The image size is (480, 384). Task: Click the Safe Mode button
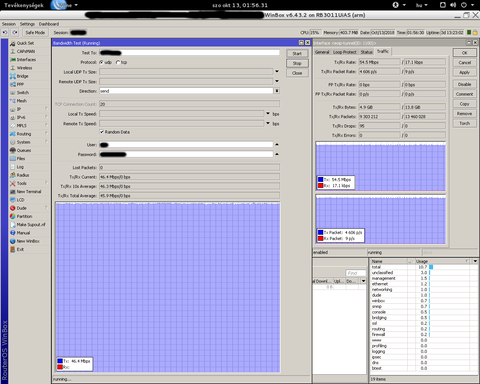point(35,32)
